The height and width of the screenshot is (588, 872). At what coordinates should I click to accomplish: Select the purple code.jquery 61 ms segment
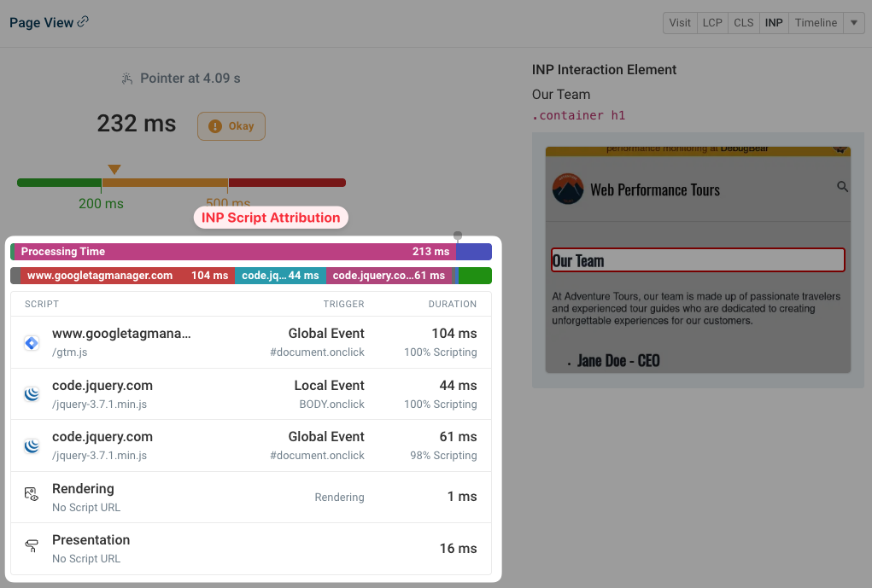pos(389,276)
